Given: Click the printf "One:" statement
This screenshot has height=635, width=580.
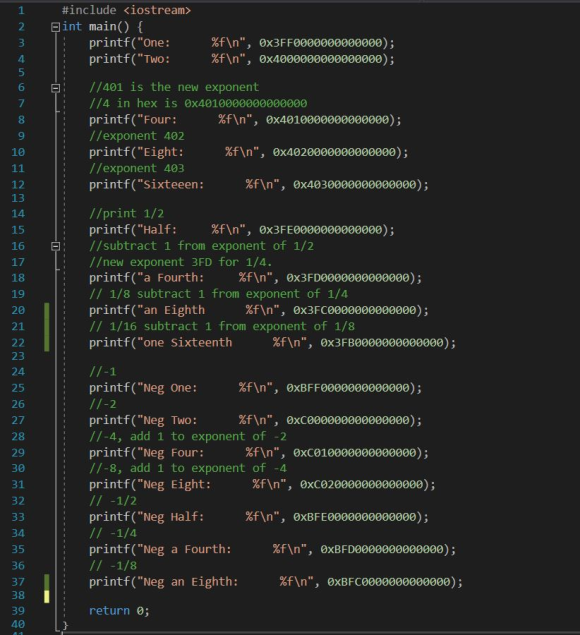Looking at the screenshot, I should (242, 43).
